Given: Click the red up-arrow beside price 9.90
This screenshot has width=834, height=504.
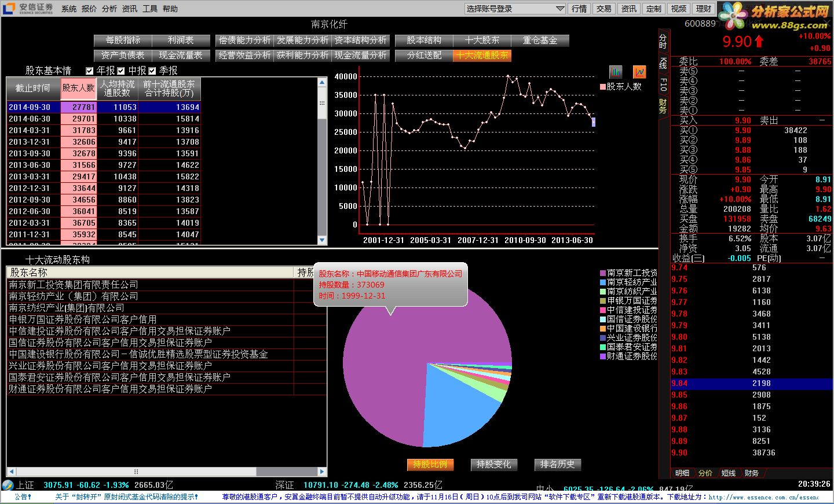Looking at the screenshot, I should coord(759,42).
